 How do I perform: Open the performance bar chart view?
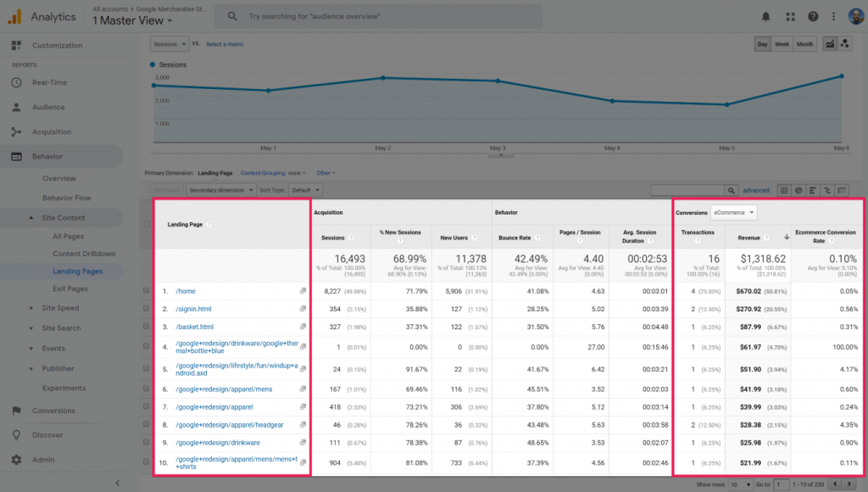click(813, 190)
